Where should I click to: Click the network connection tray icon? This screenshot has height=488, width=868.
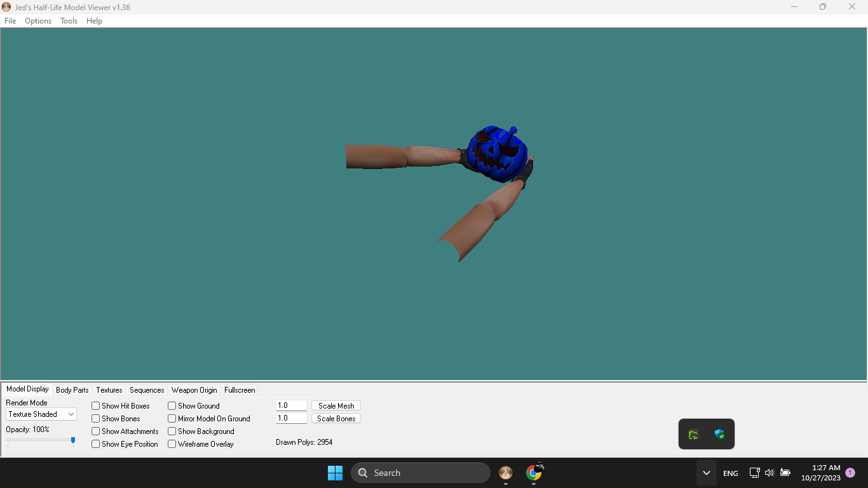pyautogui.click(x=754, y=473)
